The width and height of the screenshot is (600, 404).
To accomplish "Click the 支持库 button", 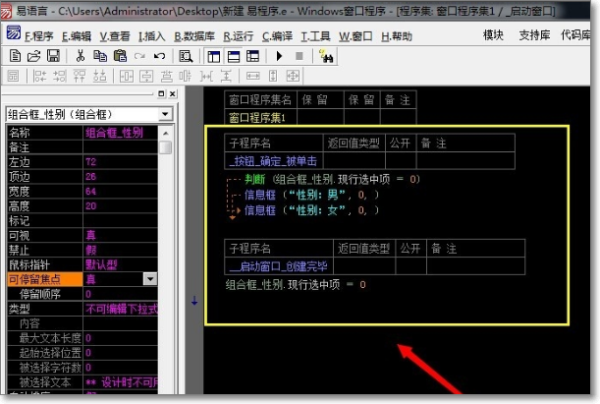I will [534, 35].
